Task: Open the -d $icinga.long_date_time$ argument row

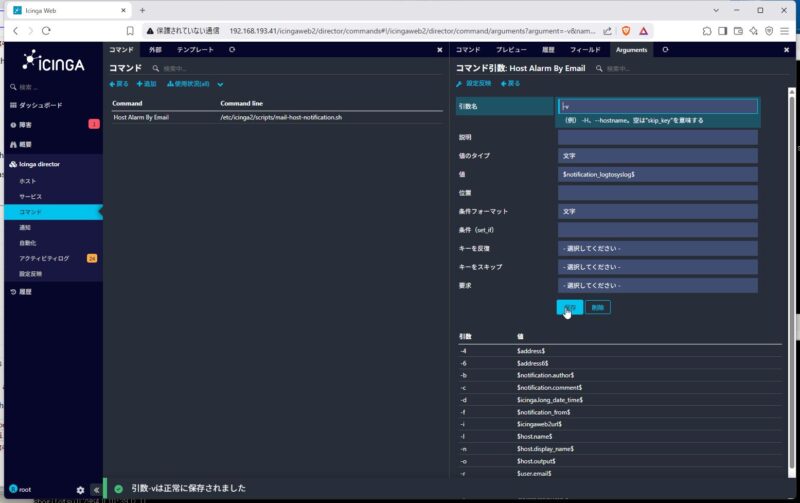Action: (x=619, y=400)
